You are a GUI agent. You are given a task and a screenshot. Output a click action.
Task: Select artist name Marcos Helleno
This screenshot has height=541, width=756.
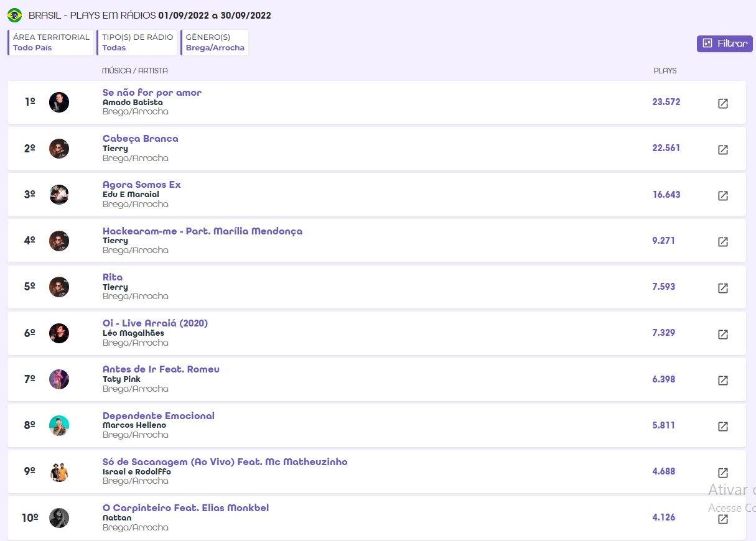click(134, 425)
